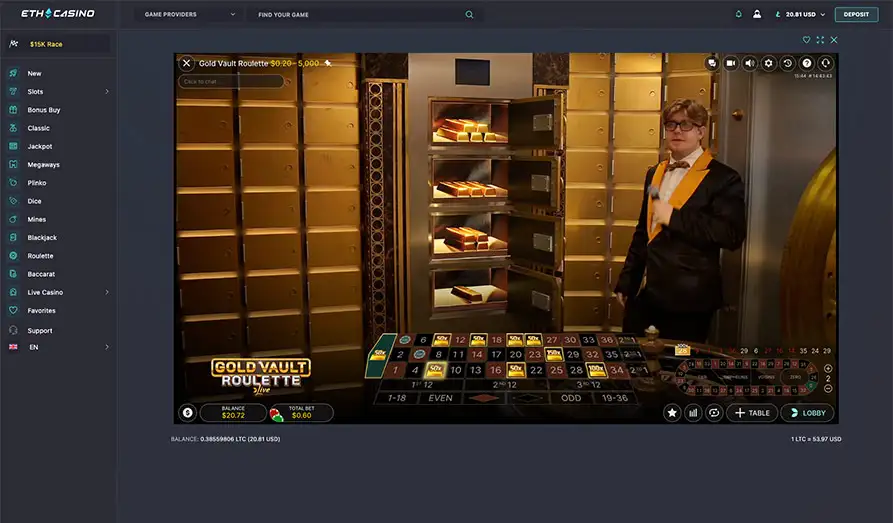893x523 pixels.
Task: Open the Roulette category
Action: click(x=40, y=256)
